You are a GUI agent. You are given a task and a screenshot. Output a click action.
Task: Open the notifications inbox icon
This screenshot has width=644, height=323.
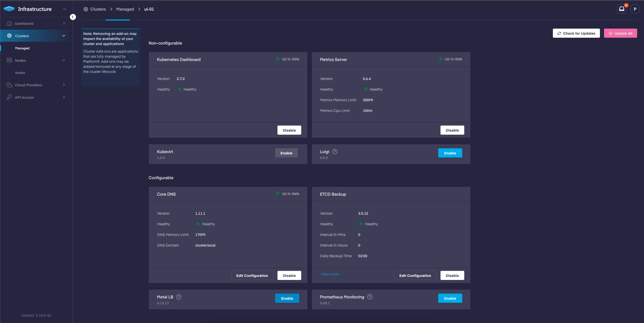(621, 9)
